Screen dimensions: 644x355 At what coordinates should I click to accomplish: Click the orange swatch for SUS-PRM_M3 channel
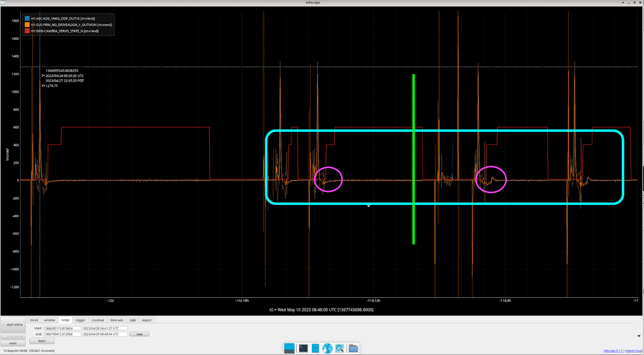pos(27,25)
